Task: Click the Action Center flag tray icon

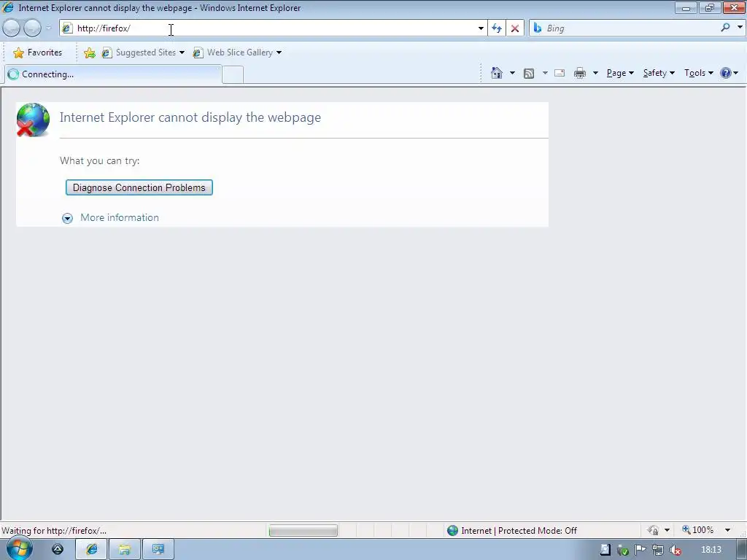Action: pyautogui.click(x=640, y=550)
